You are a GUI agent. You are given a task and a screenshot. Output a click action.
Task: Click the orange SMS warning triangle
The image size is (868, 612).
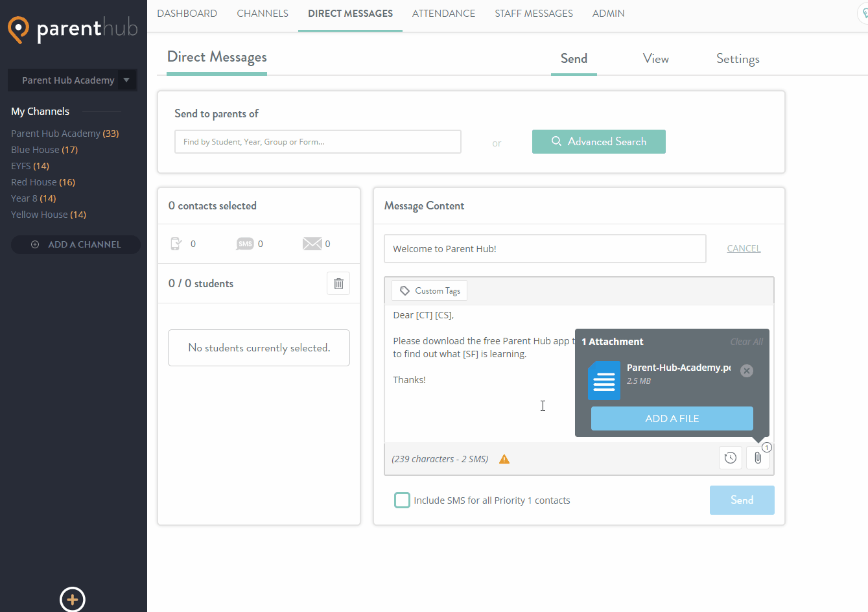click(504, 459)
